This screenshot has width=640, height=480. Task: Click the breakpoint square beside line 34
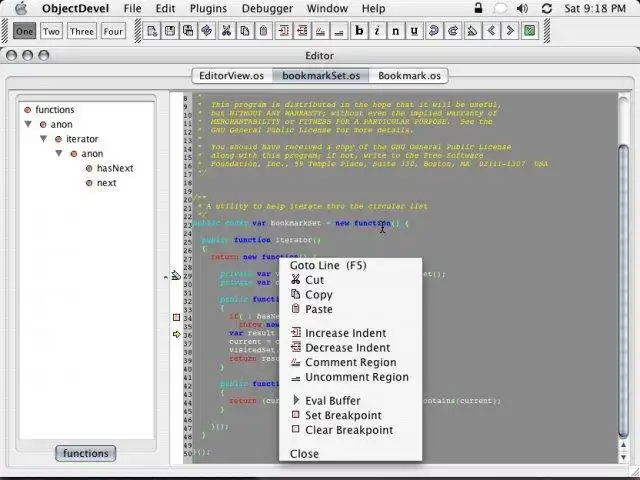point(176,317)
